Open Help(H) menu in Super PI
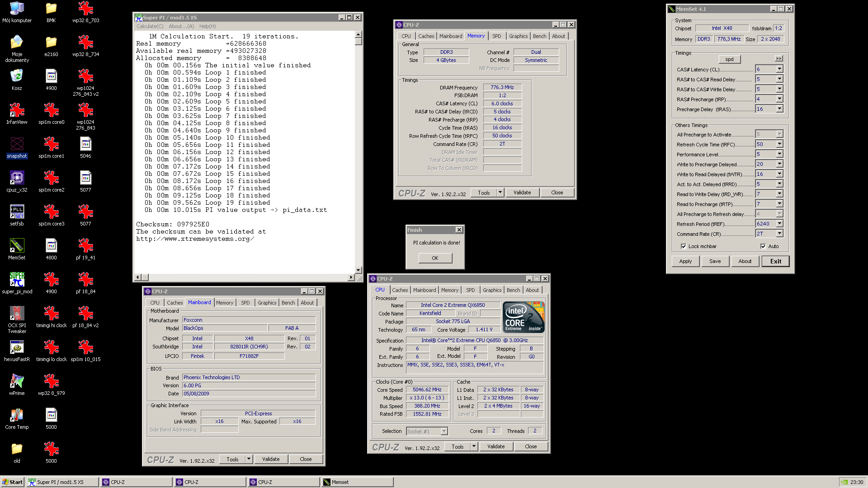The image size is (868, 488). coord(208,26)
